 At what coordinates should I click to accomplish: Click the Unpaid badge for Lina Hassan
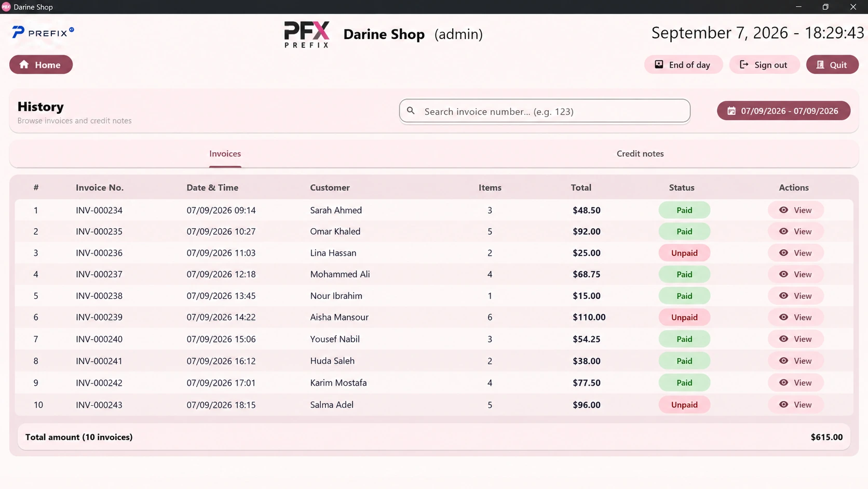point(684,253)
